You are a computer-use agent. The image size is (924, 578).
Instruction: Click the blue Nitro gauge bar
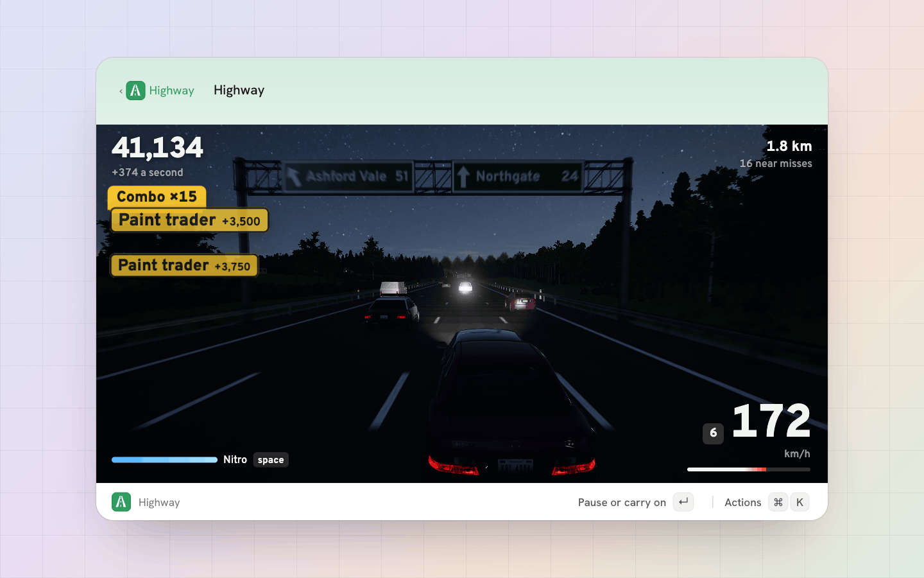(164, 460)
